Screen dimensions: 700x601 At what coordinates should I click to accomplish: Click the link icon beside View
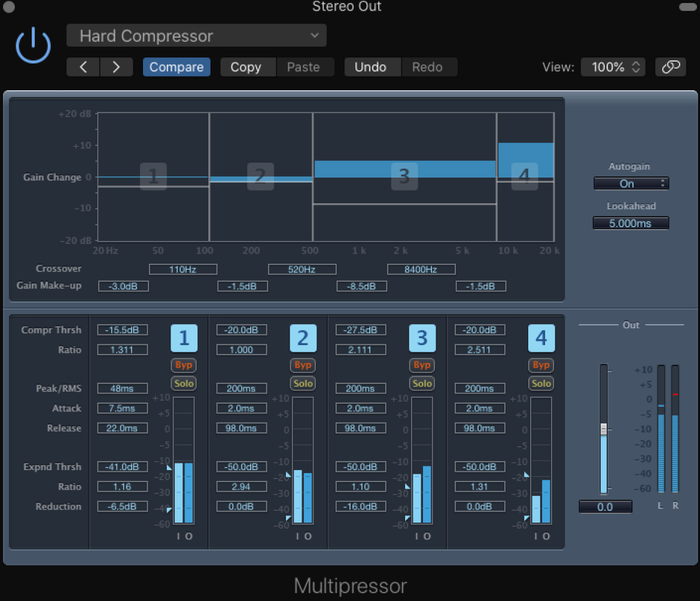point(671,67)
